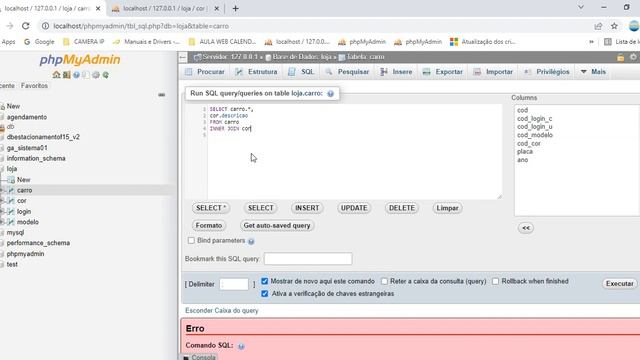Open the Privilégios tab

(x=547, y=72)
